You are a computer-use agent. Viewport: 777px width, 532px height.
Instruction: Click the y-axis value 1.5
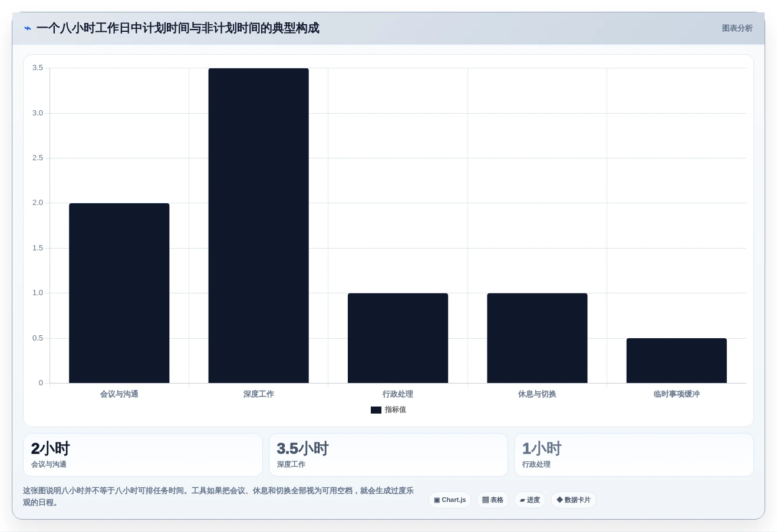coord(38,248)
